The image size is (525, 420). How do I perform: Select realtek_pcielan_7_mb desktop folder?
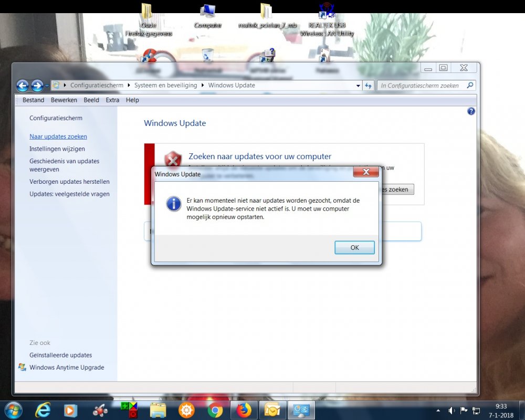click(267, 16)
